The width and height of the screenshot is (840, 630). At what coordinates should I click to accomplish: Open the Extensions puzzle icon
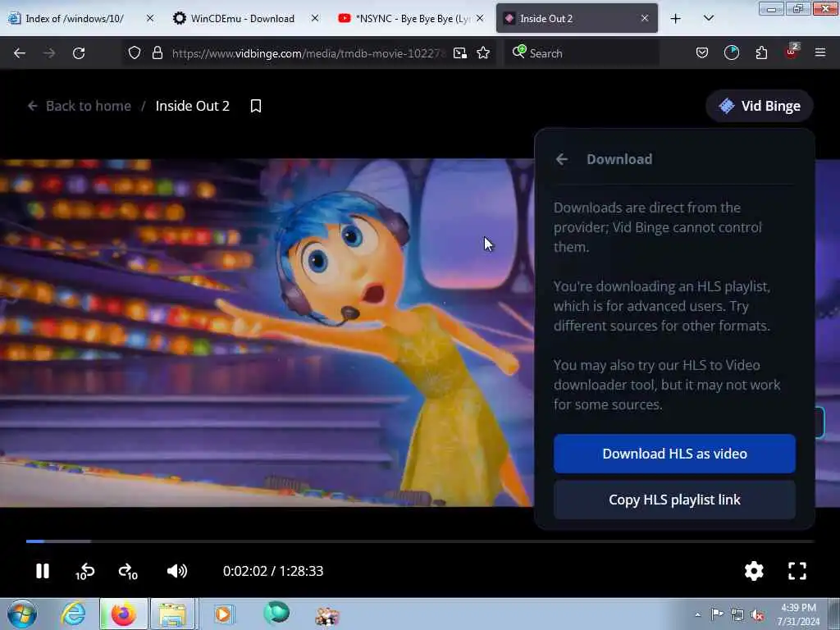[x=761, y=52]
